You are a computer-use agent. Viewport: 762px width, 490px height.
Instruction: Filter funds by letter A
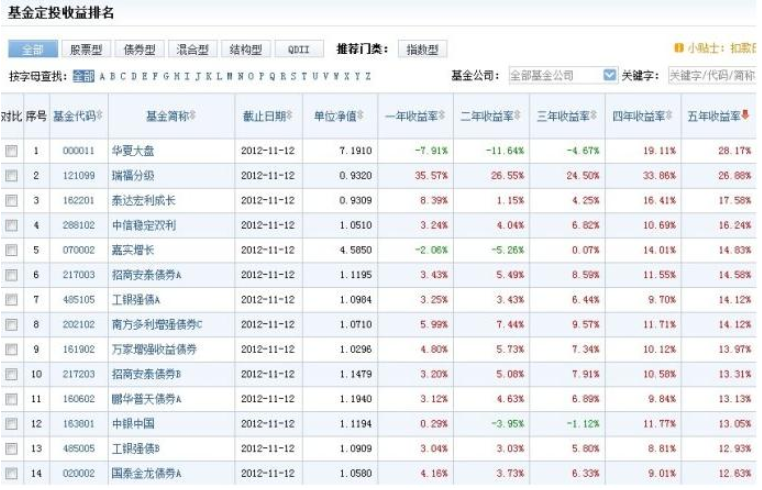pyautogui.click(x=102, y=76)
